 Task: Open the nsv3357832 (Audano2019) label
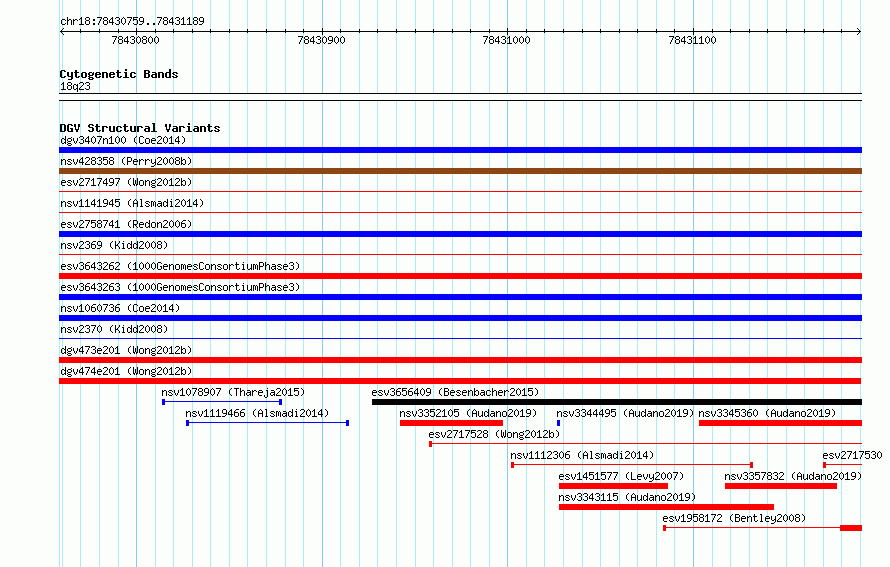(x=793, y=476)
